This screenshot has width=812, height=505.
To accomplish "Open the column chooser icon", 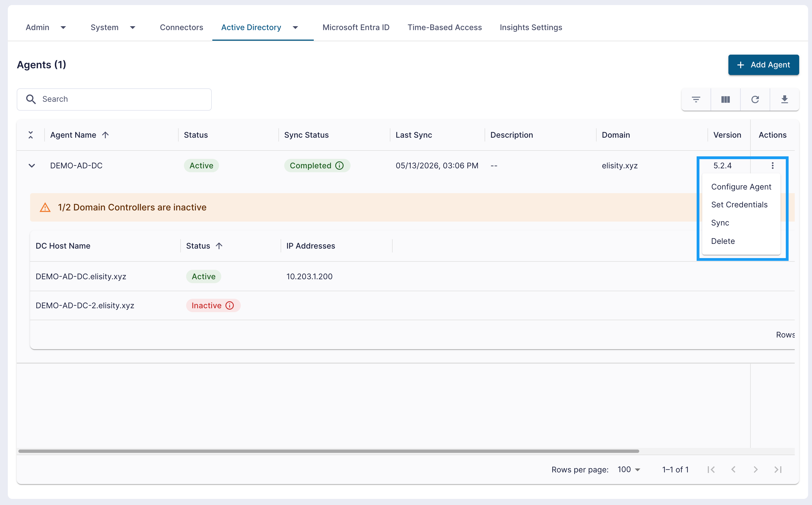I will click(x=725, y=99).
